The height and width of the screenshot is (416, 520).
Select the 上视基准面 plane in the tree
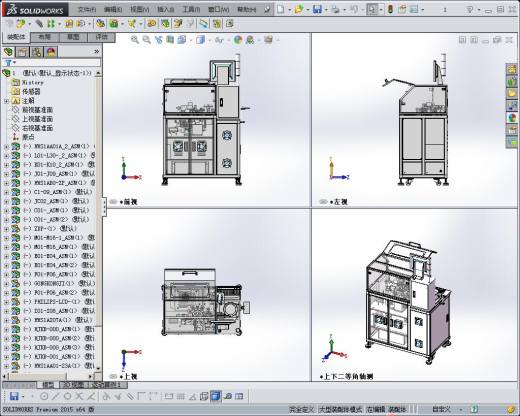(x=37, y=119)
